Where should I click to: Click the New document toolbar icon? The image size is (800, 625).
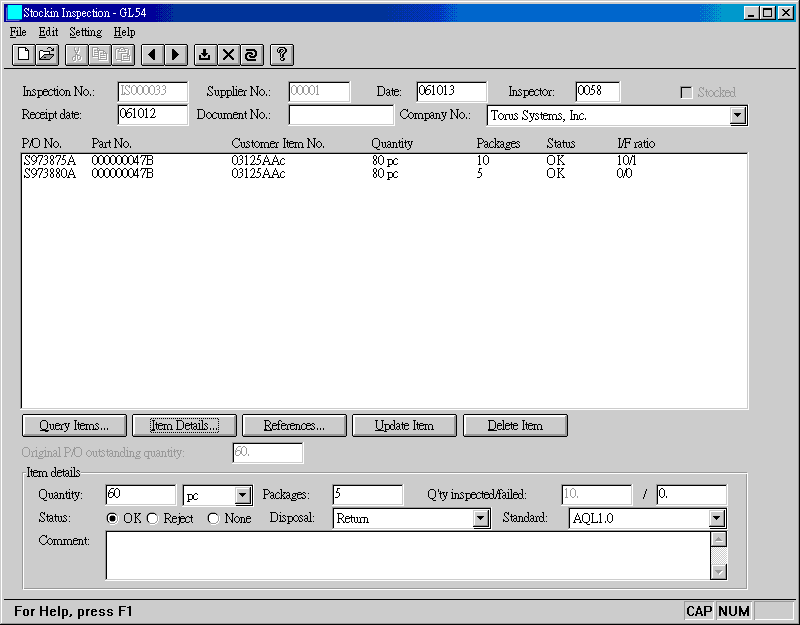pyautogui.click(x=23, y=55)
